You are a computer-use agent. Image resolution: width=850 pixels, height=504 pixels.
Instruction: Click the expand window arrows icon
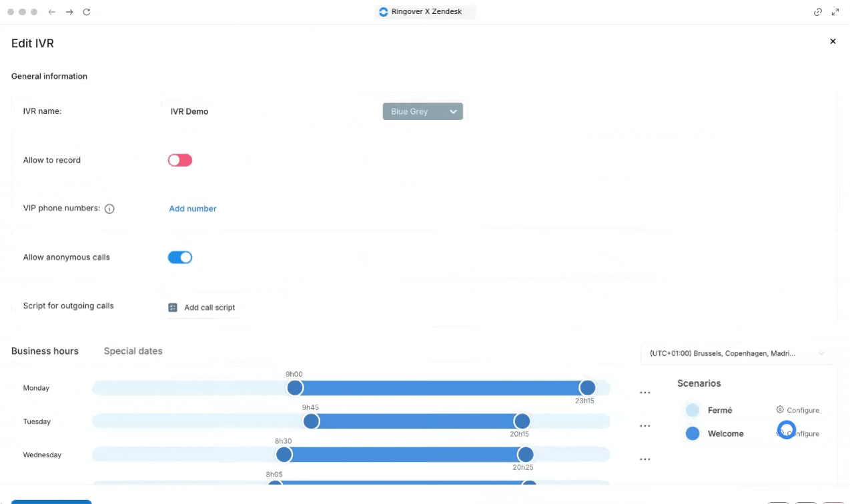tap(835, 12)
